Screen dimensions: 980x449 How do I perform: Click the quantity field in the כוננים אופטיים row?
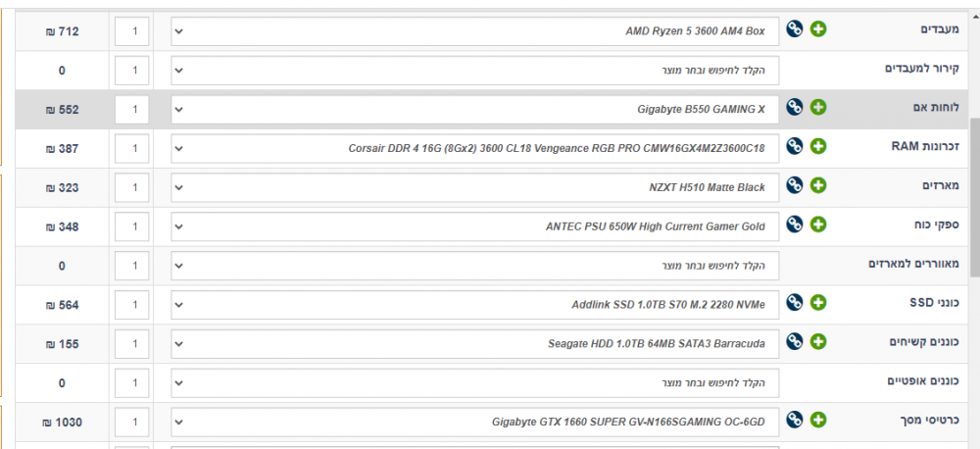[x=132, y=382]
